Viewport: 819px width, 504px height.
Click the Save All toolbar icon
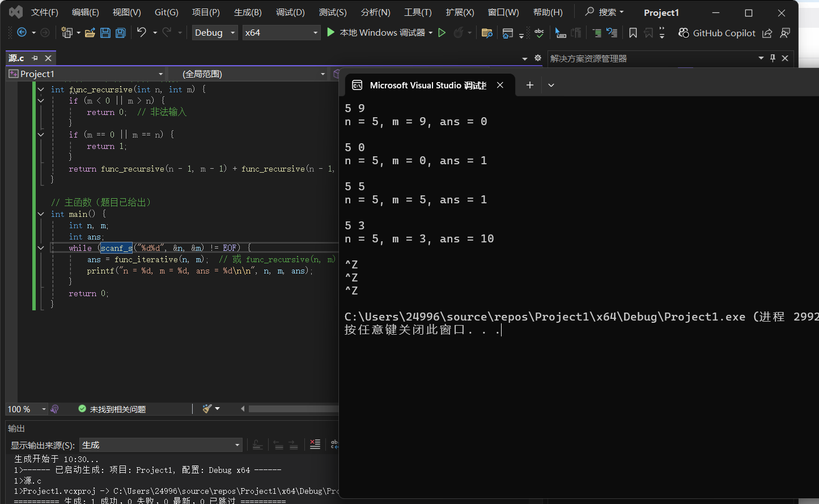pyautogui.click(x=121, y=33)
